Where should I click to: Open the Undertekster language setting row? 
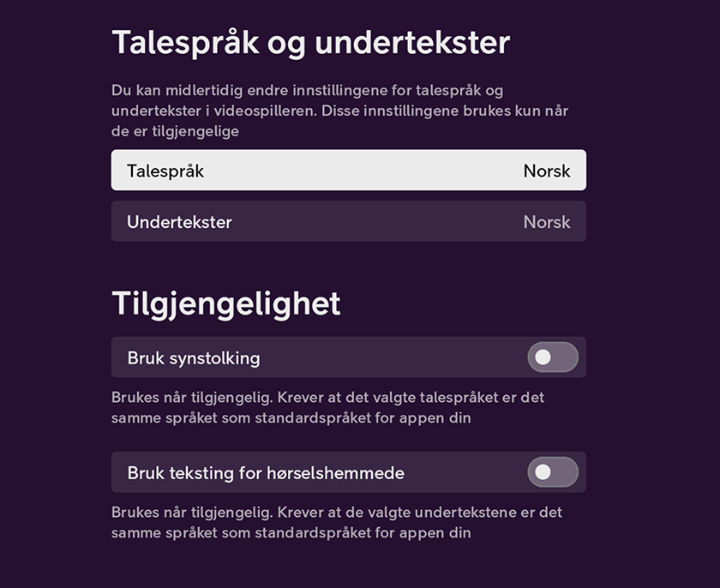349,221
